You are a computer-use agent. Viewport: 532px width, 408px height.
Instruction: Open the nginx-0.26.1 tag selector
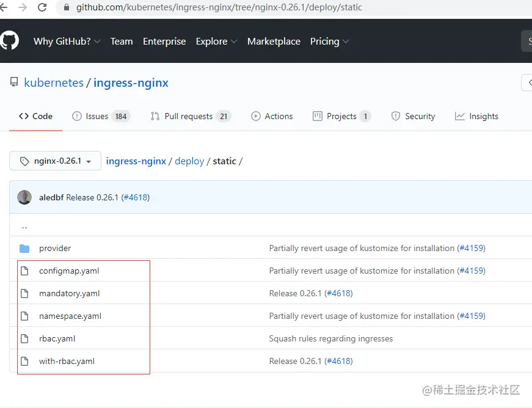click(x=56, y=161)
